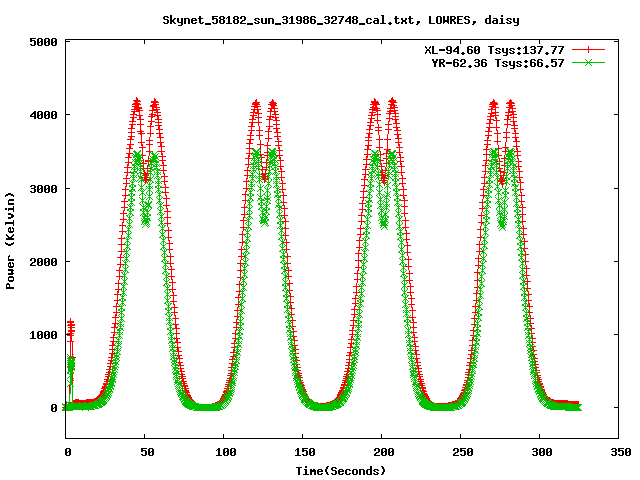Click the 100 x-axis tick label
640x480 pixels.
pos(226,452)
